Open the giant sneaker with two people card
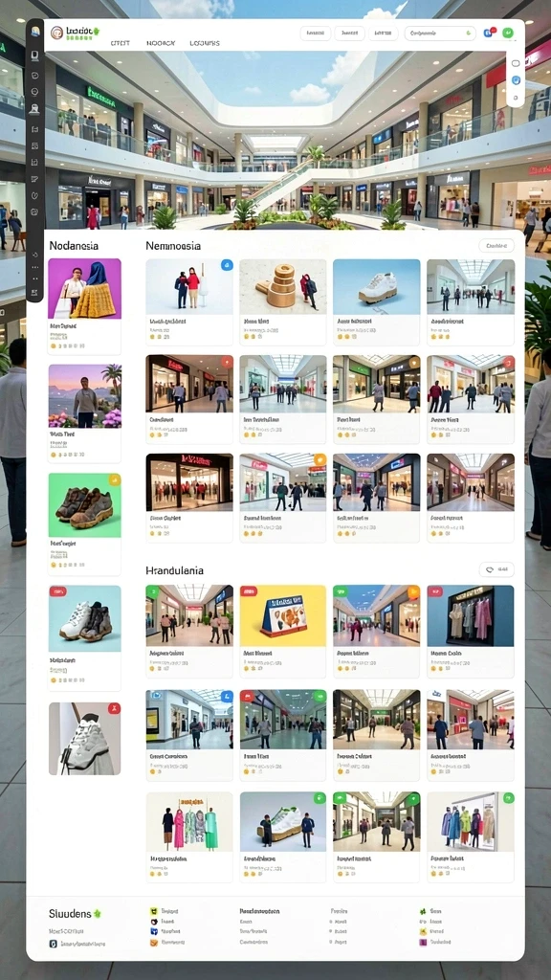 [x=283, y=837]
